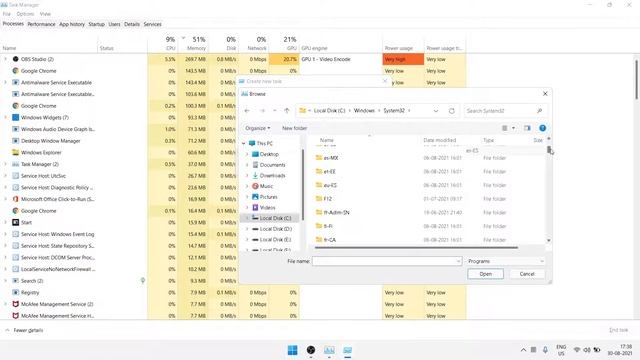This screenshot has height=360, width=640.
Task: Expand the Search (2) process group
Action: coord(5,281)
